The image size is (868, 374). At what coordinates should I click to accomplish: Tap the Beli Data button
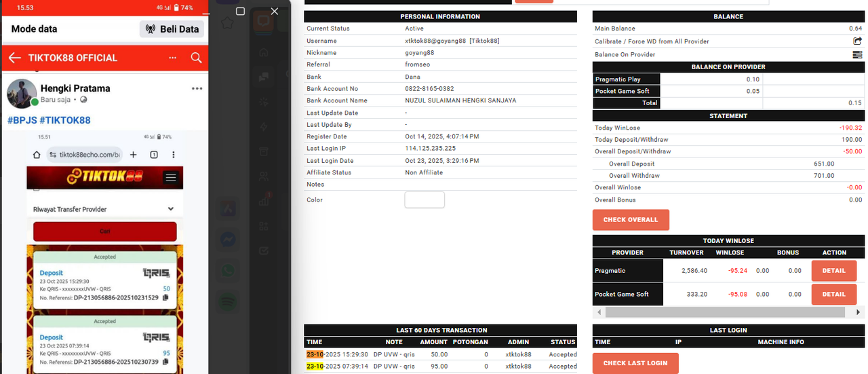(172, 29)
